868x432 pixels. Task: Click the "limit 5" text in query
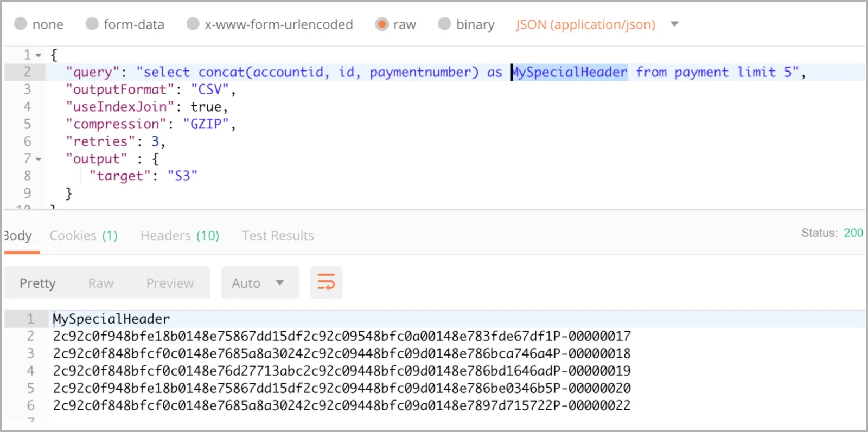point(764,72)
